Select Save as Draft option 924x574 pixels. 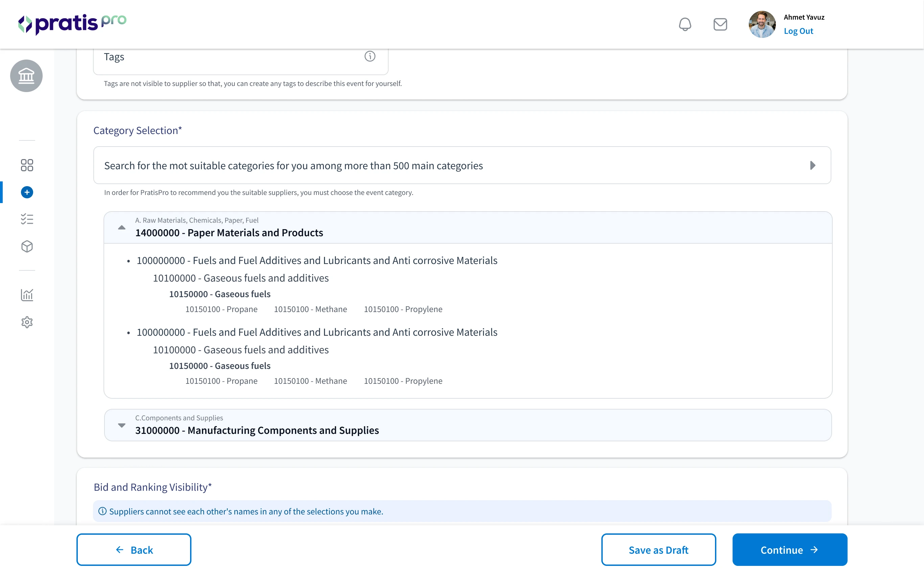point(658,550)
